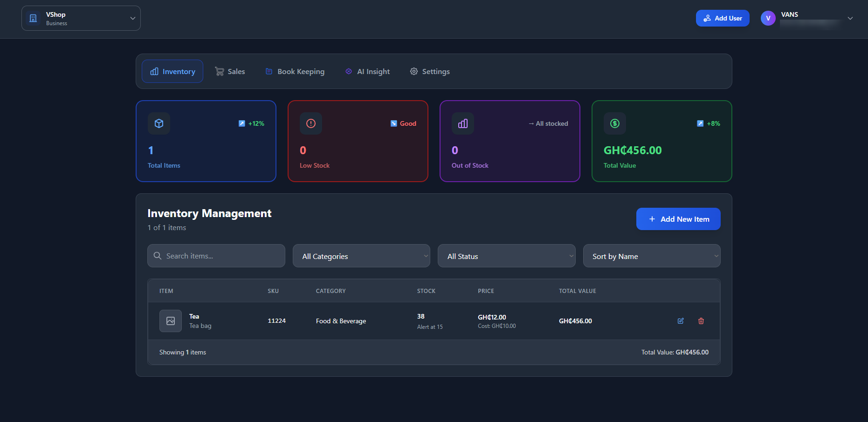
Task: Open the VShop Business switcher dropdown
Action: click(x=132, y=18)
